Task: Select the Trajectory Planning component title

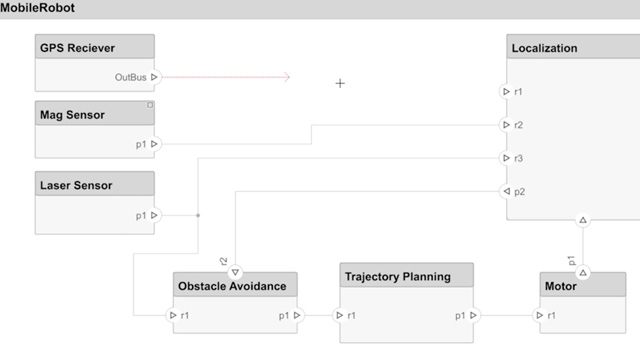Action: click(398, 277)
